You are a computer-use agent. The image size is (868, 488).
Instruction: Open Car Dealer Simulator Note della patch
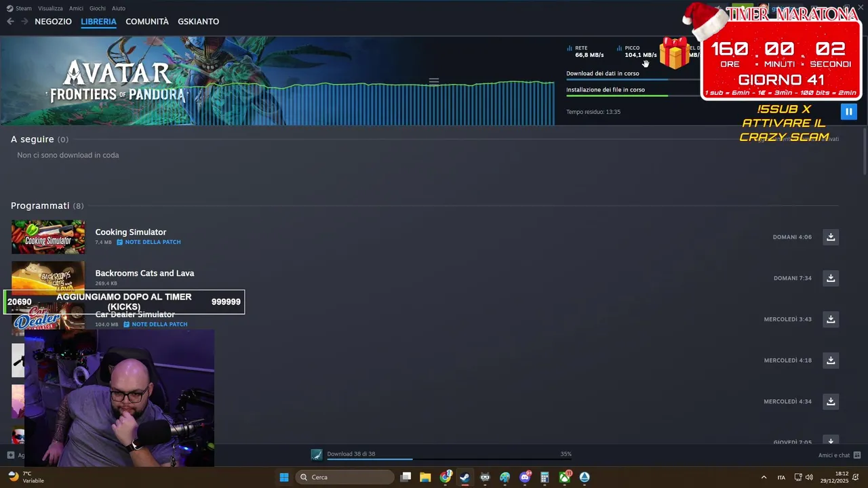pos(155,325)
